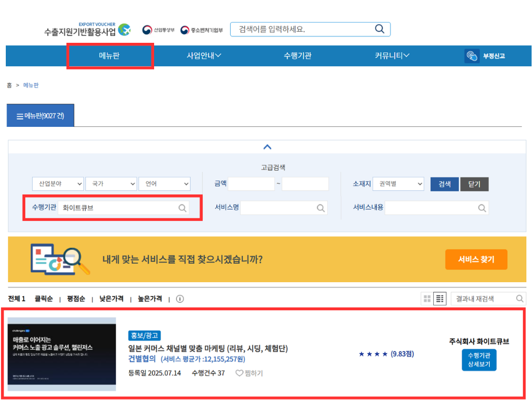Click the 수행건수 37 text

click(x=208, y=373)
